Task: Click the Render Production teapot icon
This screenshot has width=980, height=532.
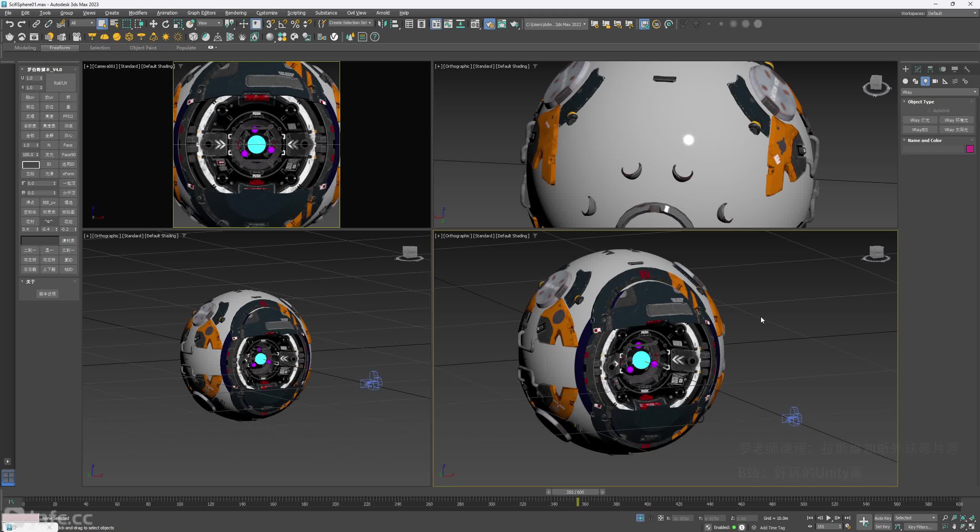Action: pyautogui.click(x=514, y=24)
